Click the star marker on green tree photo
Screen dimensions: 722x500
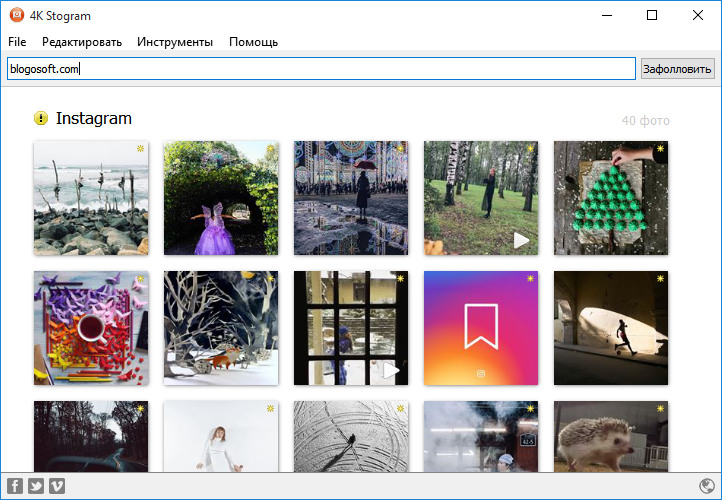(660, 149)
